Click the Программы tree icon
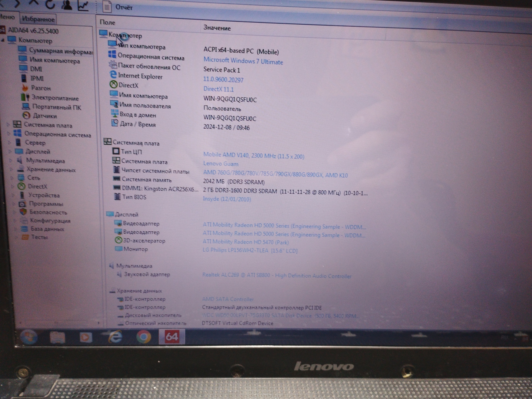The height and width of the screenshot is (399, 532). click(22, 204)
